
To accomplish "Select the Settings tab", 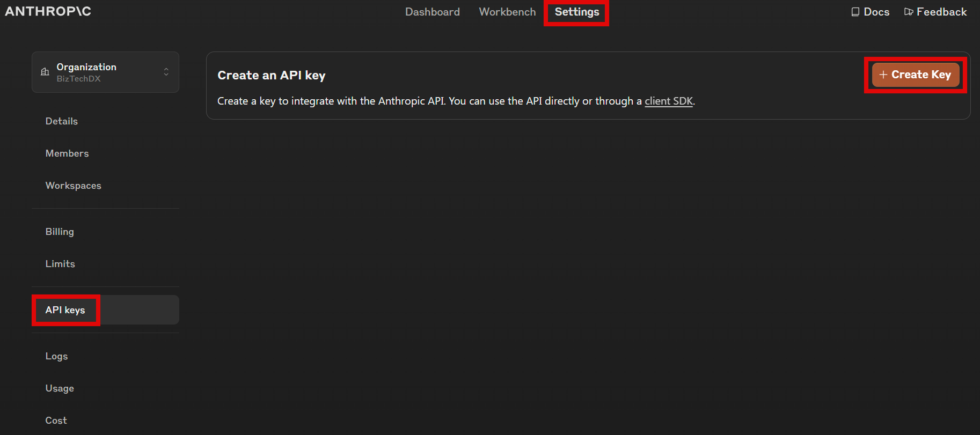I will (x=576, y=12).
